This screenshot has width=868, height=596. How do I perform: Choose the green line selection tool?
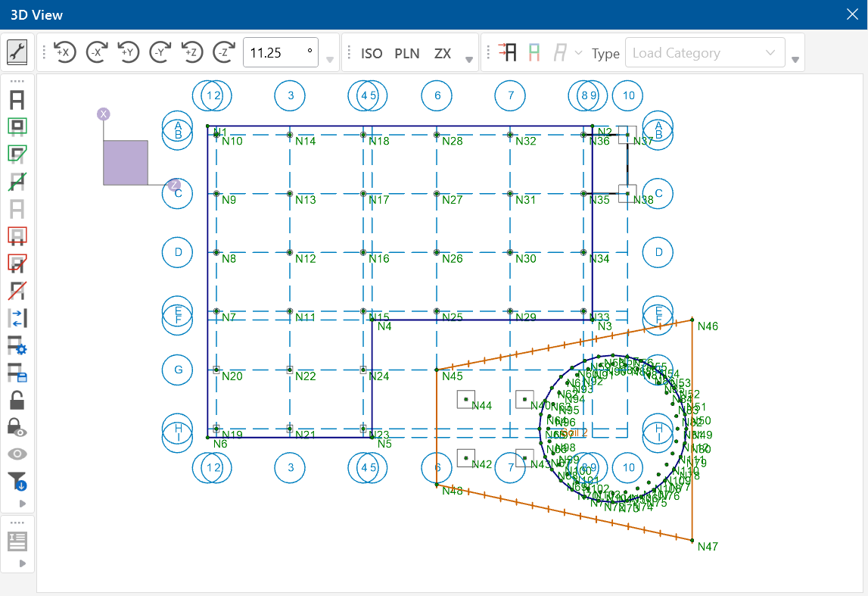(x=17, y=181)
